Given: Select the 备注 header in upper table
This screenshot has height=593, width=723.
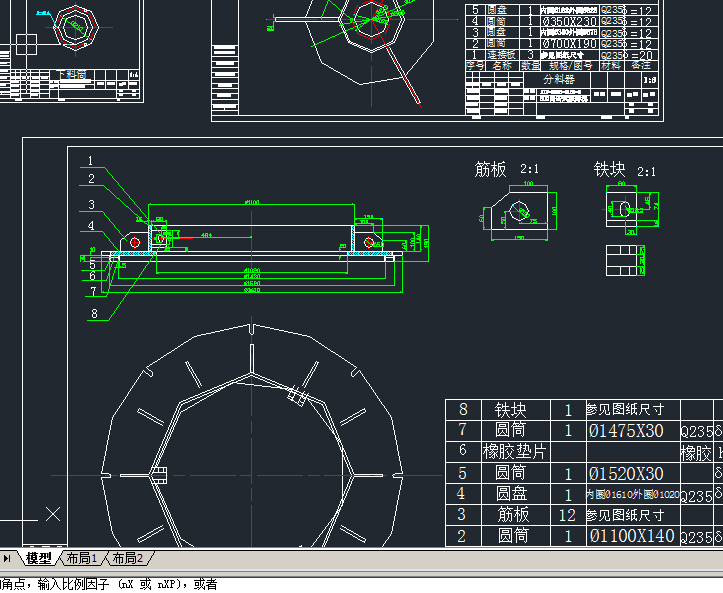Looking at the screenshot, I should [641, 65].
